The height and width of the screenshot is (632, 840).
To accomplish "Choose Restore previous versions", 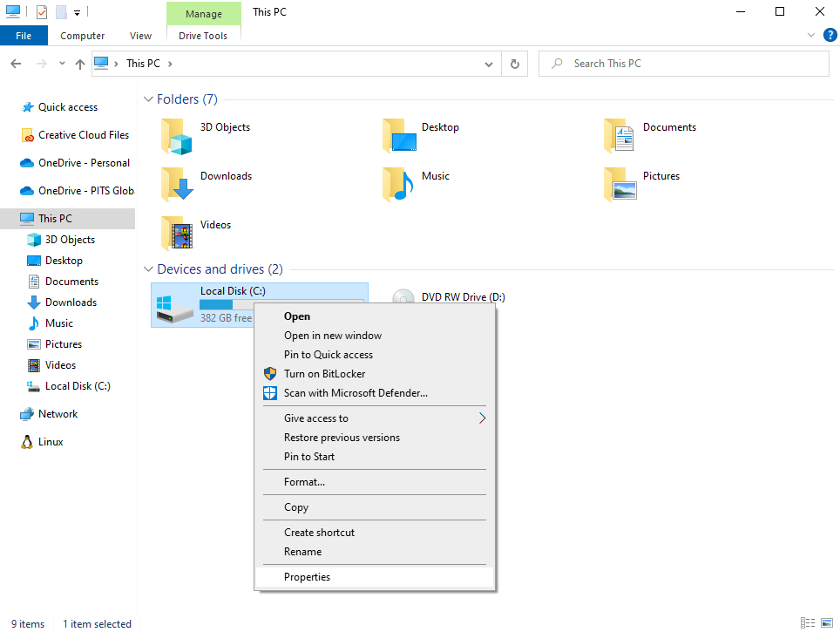I will point(375,438).
